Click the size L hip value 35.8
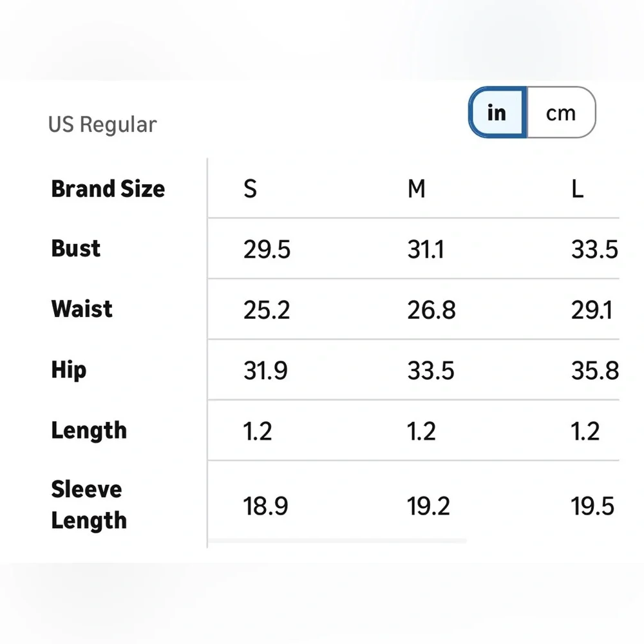 pos(594,370)
